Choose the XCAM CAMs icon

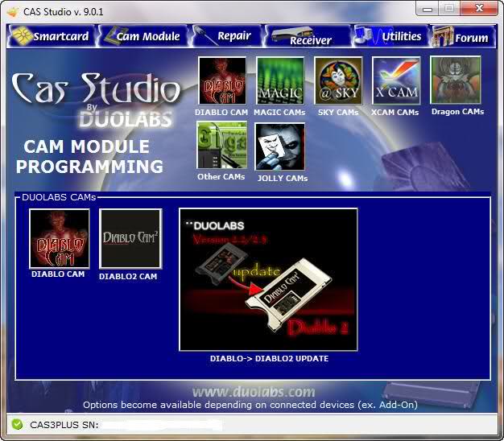[x=395, y=81]
